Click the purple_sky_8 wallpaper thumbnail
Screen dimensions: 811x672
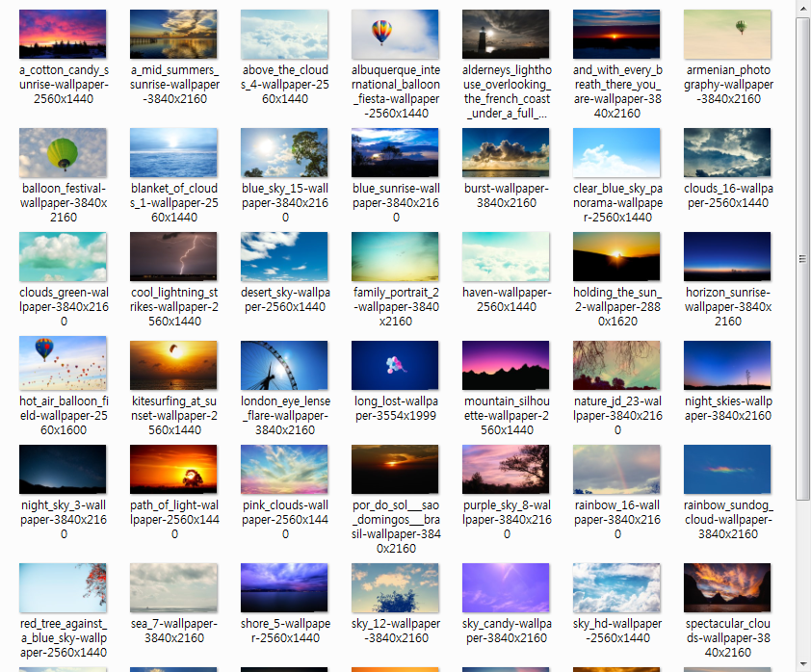click(x=506, y=469)
